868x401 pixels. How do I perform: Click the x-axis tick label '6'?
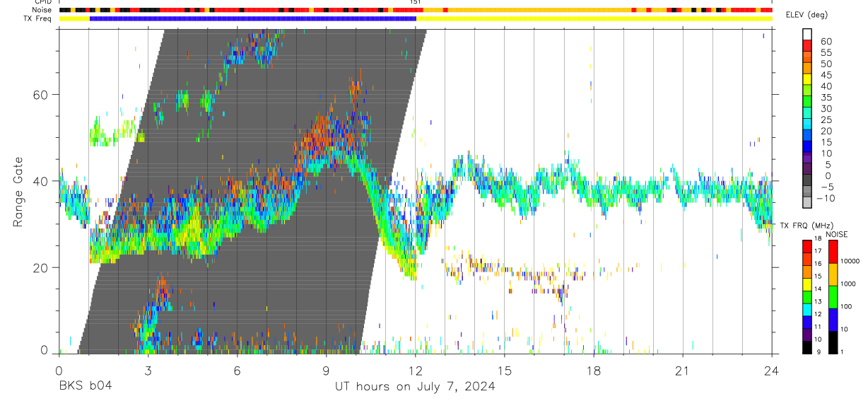[237, 370]
